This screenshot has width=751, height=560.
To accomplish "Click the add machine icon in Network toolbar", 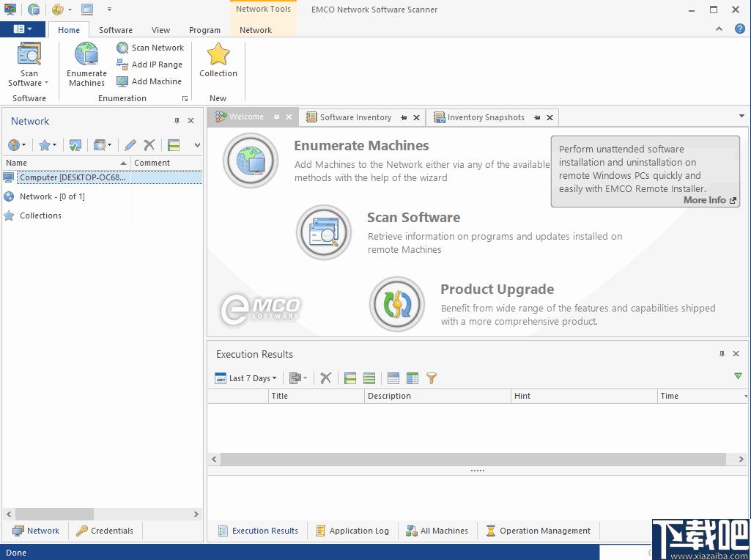I will pyautogui.click(x=75, y=144).
